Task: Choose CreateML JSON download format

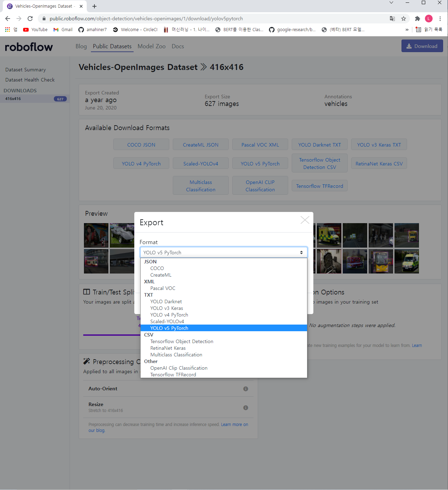Action: [x=201, y=145]
